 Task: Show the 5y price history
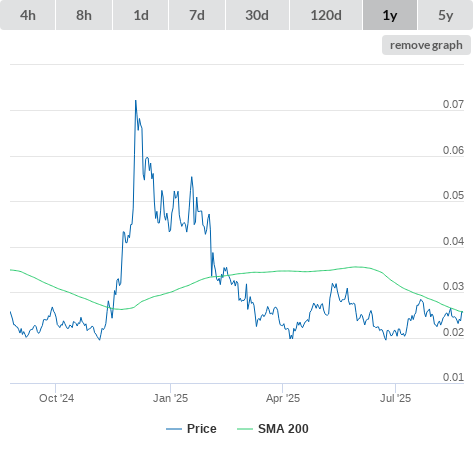click(445, 15)
